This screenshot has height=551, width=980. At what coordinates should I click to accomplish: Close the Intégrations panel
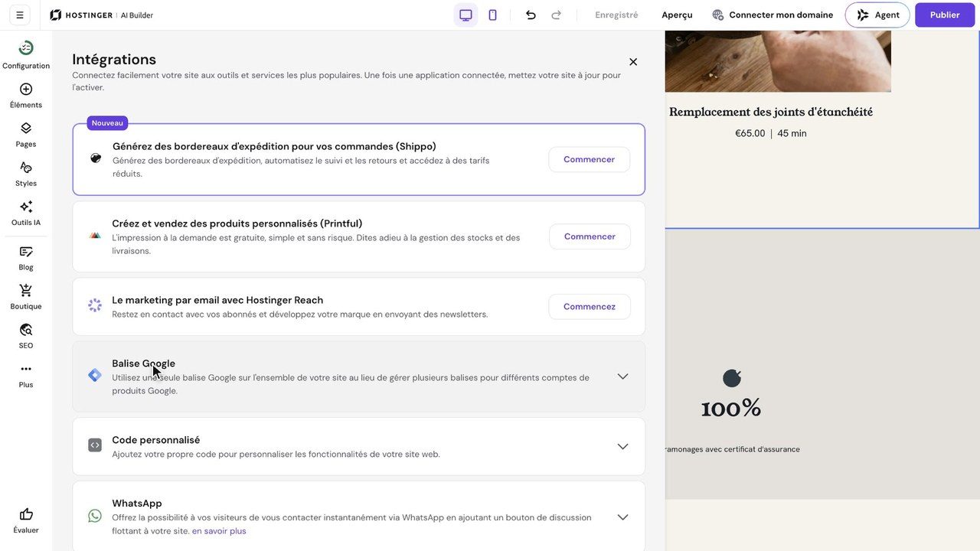click(x=633, y=62)
